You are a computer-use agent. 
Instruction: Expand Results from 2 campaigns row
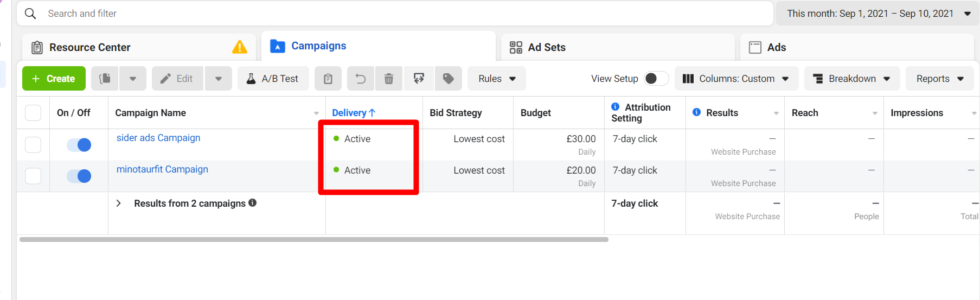click(118, 203)
